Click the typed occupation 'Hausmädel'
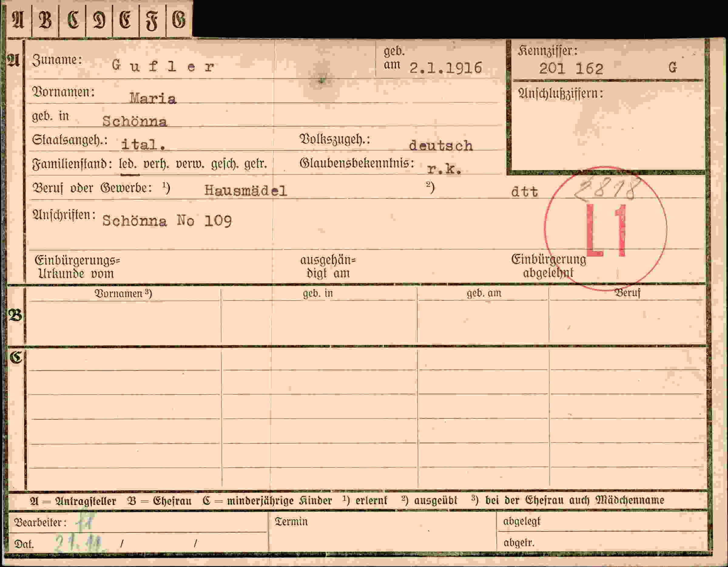 (x=246, y=191)
